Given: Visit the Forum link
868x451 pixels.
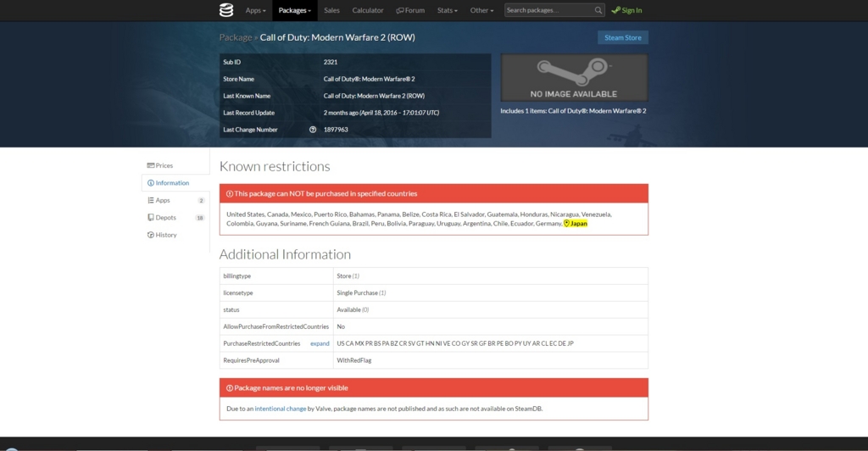Looking at the screenshot, I should (410, 10).
